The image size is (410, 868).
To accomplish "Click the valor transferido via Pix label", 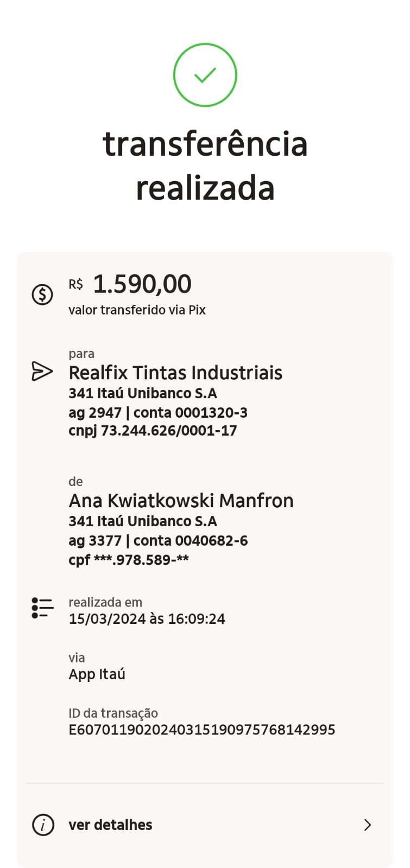I will [x=137, y=310].
